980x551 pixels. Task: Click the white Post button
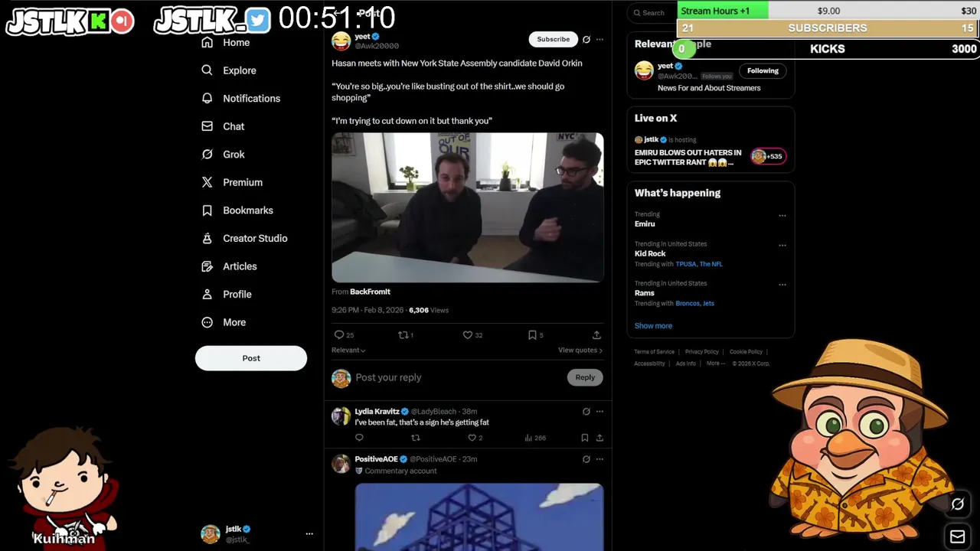(x=251, y=358)
